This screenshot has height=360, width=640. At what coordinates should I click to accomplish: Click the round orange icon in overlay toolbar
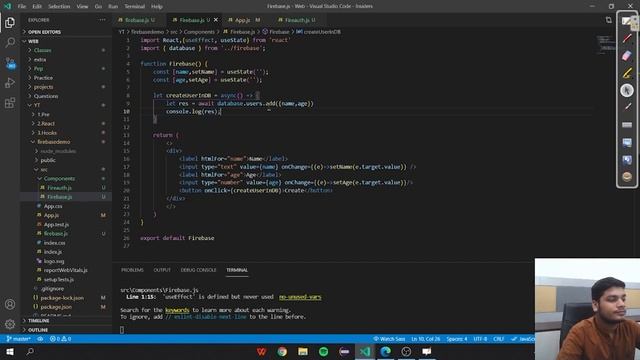tap(627, 177)
